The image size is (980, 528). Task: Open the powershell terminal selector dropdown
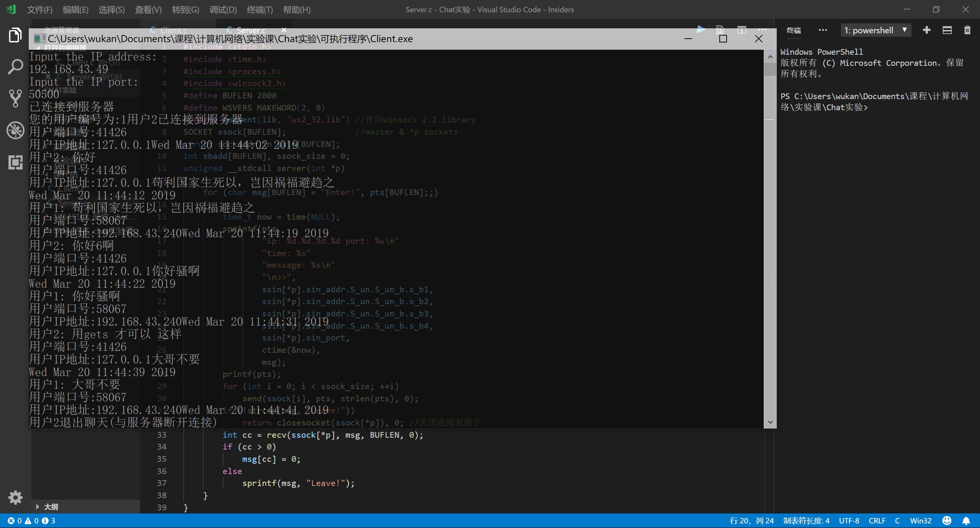tap(875, 30)
